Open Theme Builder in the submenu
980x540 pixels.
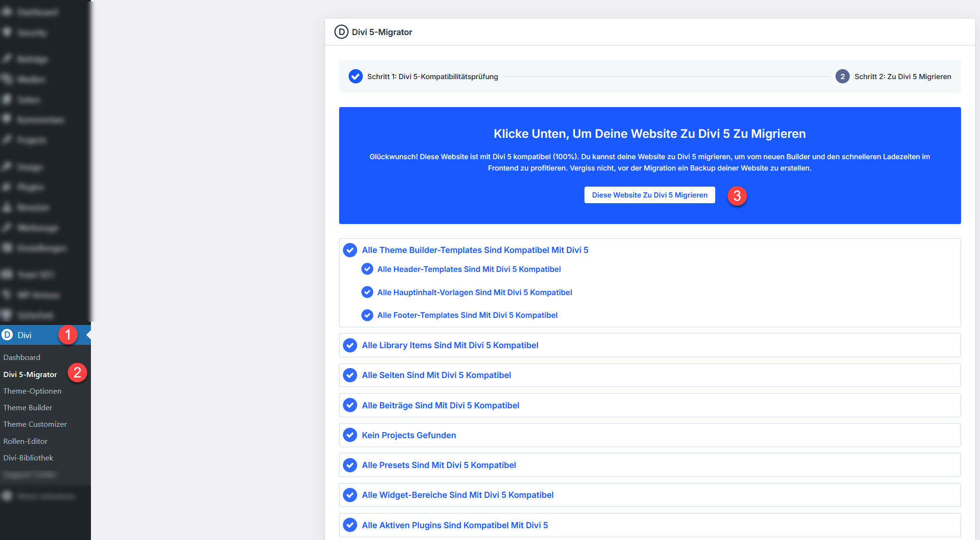(27, 407)
